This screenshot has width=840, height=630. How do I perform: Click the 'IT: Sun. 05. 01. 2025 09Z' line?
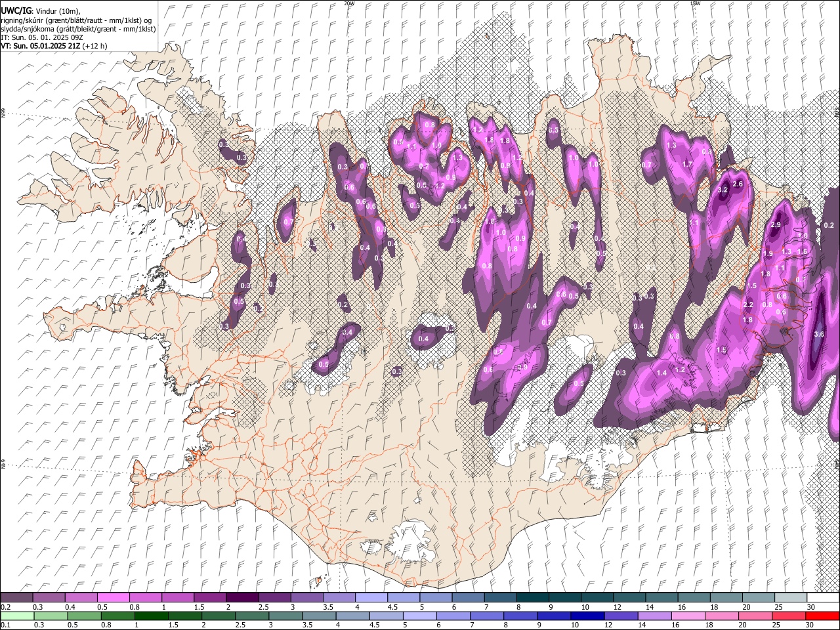[x=41, y=37]
